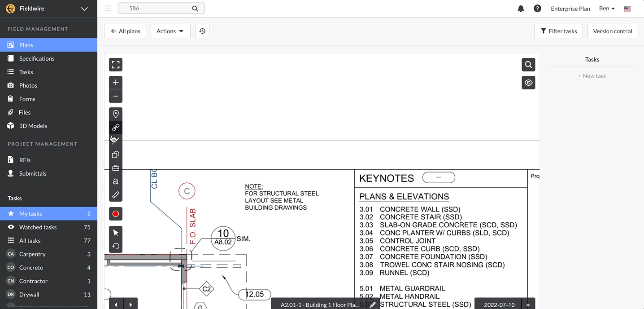Select the hand pan tool

115,141
